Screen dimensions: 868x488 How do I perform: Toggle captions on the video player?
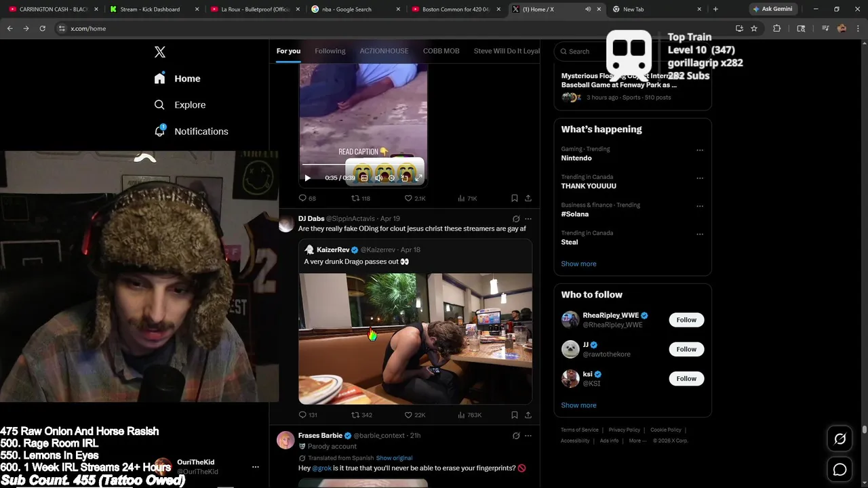[x=364, y=178]
